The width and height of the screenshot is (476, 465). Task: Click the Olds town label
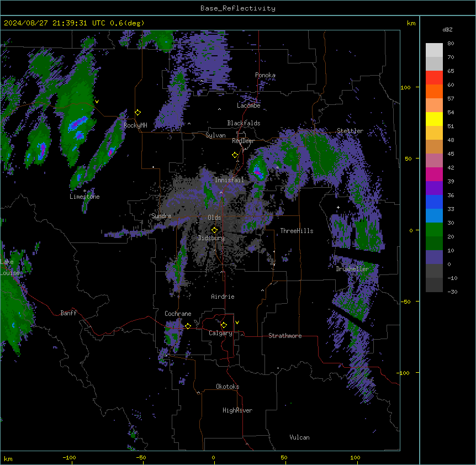coord(214,218)
